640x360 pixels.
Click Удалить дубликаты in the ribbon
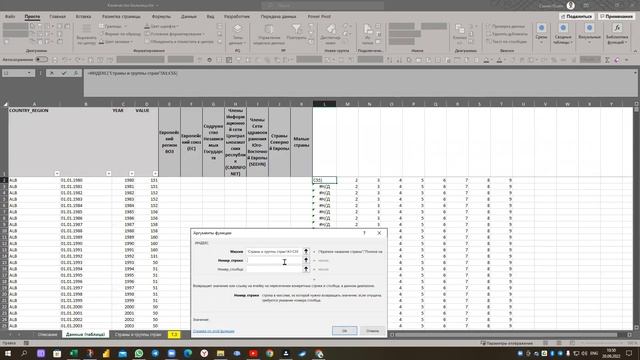507,34
